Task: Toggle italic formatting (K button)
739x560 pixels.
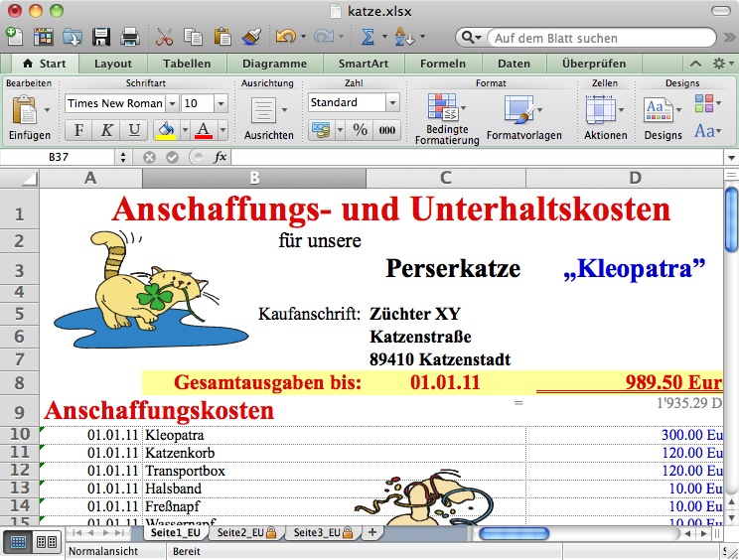Action: click(x=106, y=130)
